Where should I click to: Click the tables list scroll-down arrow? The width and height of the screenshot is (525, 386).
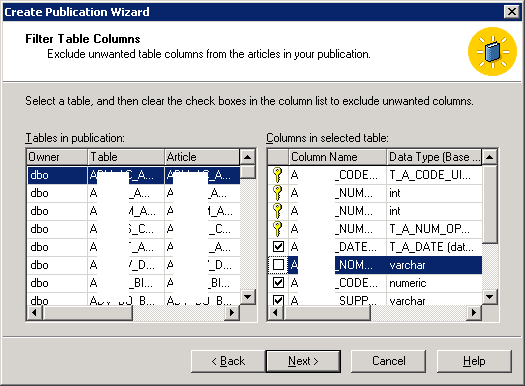point(248,296)
